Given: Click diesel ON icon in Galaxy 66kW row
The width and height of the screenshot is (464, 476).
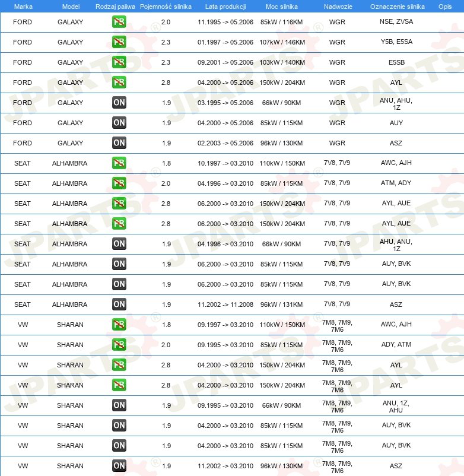Looking at the screenshot, I should 119,103.
